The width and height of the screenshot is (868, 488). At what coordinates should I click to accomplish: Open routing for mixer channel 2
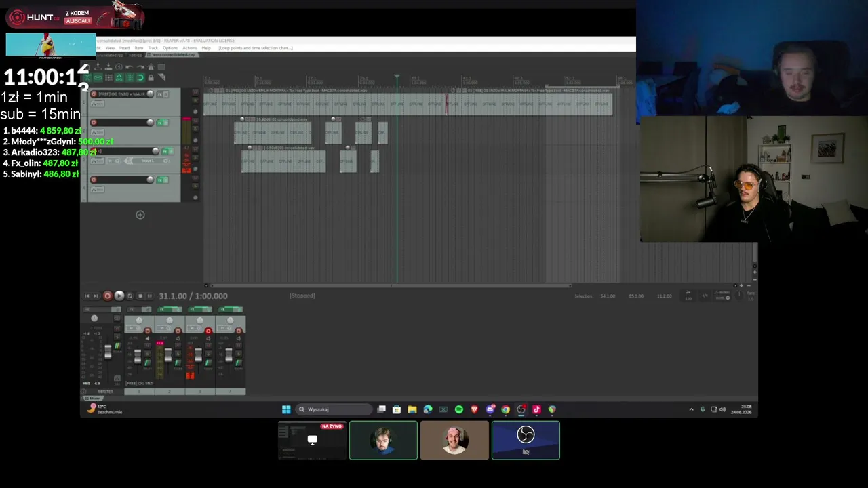tap(178, 363)
